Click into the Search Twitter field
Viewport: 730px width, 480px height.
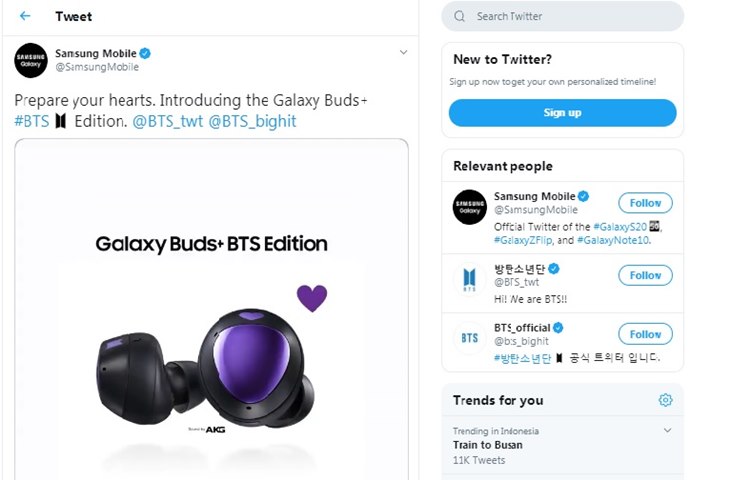(x=562, y=16)
